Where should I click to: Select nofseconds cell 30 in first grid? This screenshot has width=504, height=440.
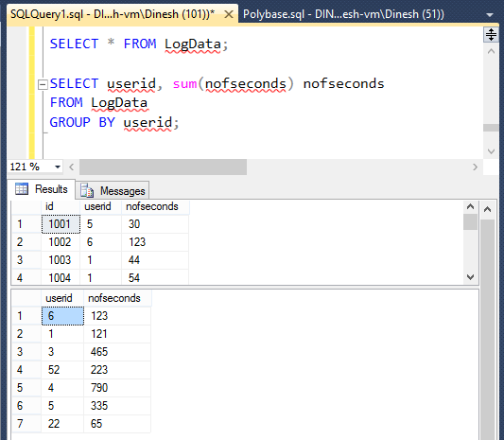pos(155,224)
